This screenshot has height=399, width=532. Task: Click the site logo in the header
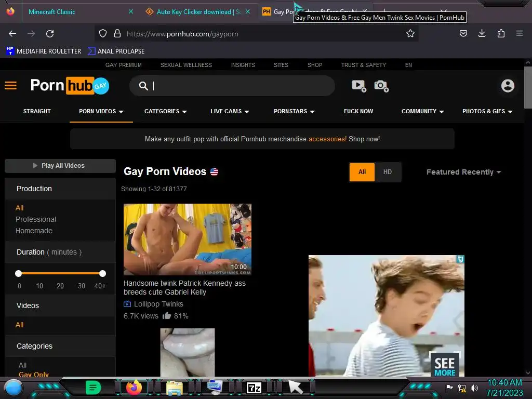(70, 86)
